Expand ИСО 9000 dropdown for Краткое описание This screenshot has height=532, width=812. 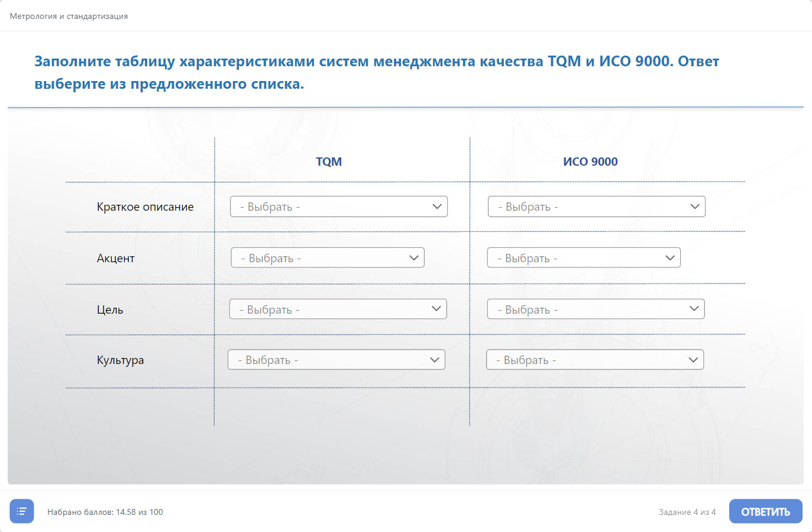[596, 207]
